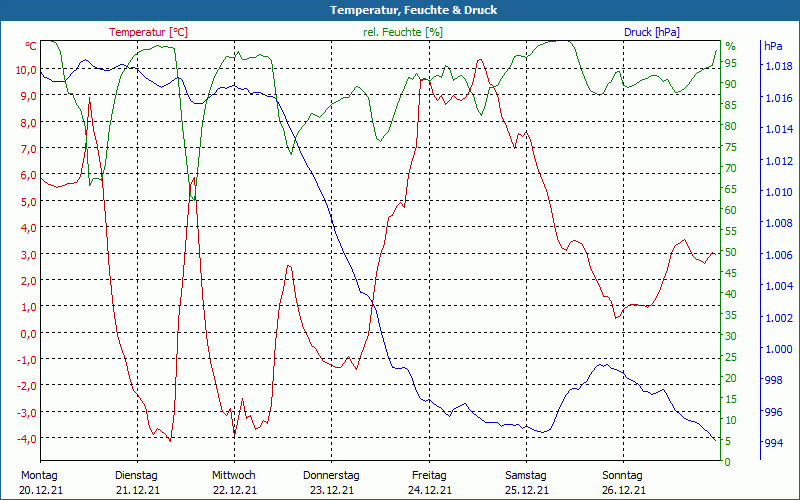Screen dimensions: 800x500
Task: Click the '0,0' temperature axis value
Action: pos(28,333)
